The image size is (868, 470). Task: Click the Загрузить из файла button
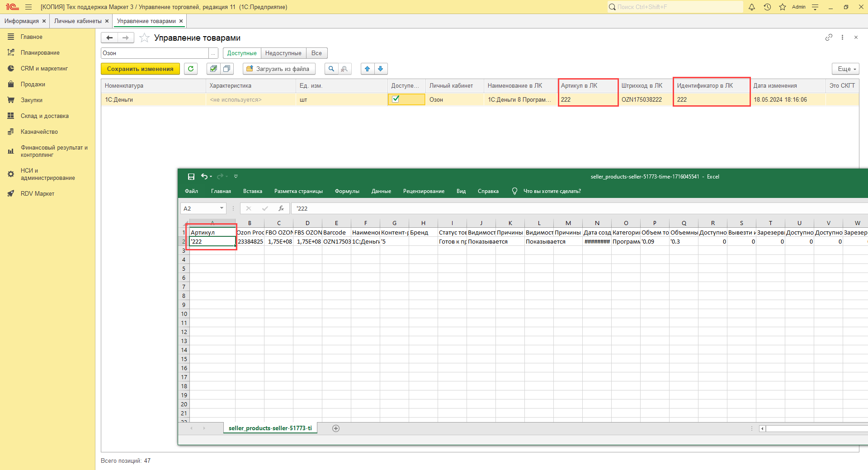[x=278, y=69]
